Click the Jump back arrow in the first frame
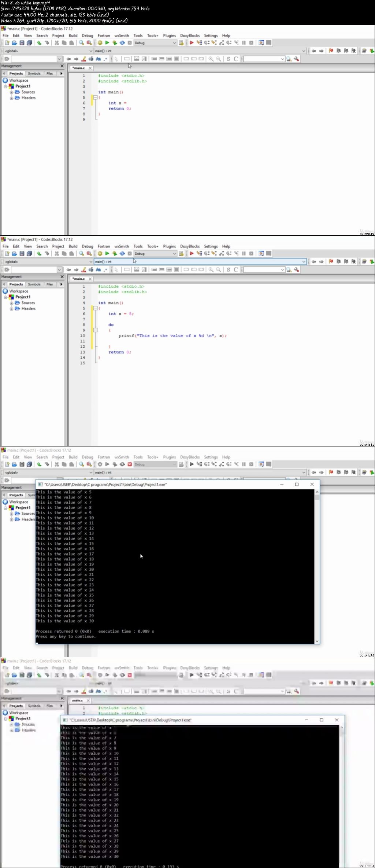Image resolution: width=375 pixels, height=868 pixels. point(314,51)
